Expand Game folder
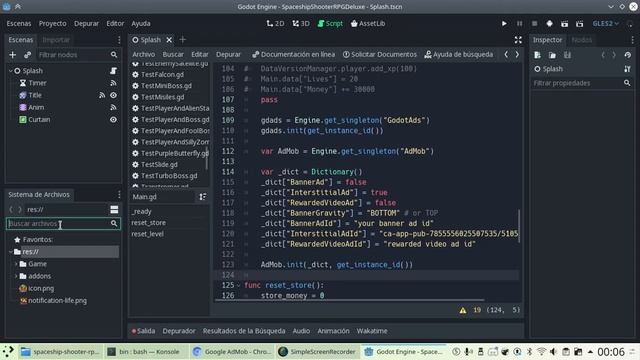The height and width of the screenshot is (360, 640). tap(16, 264)
